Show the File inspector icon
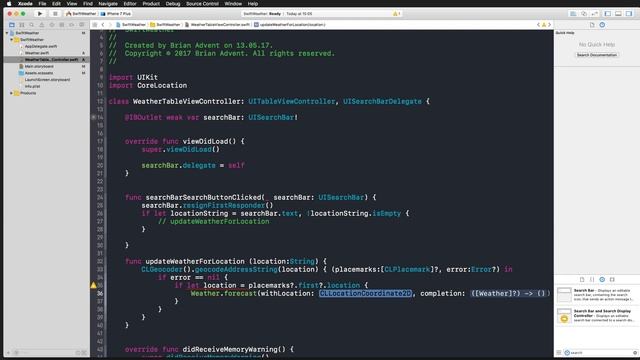The height and width of the screenshot is (360, 640). (592, 25)
